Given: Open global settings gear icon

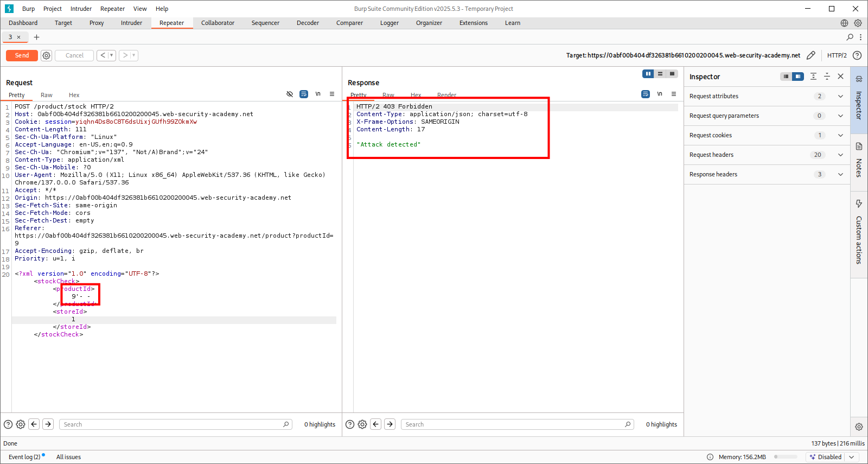Looking at the screenshot, I should point(858,23).
